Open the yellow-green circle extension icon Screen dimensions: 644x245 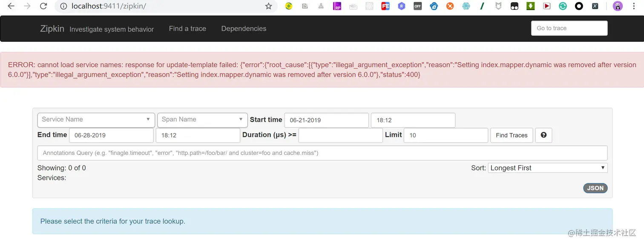click(289, 6)
